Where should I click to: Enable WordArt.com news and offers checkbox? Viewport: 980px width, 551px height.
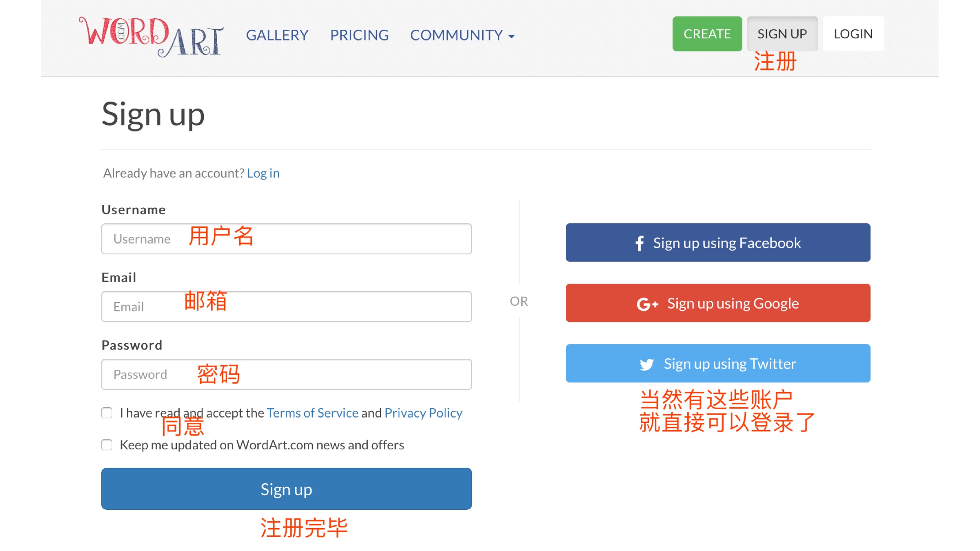click(107, 445)
